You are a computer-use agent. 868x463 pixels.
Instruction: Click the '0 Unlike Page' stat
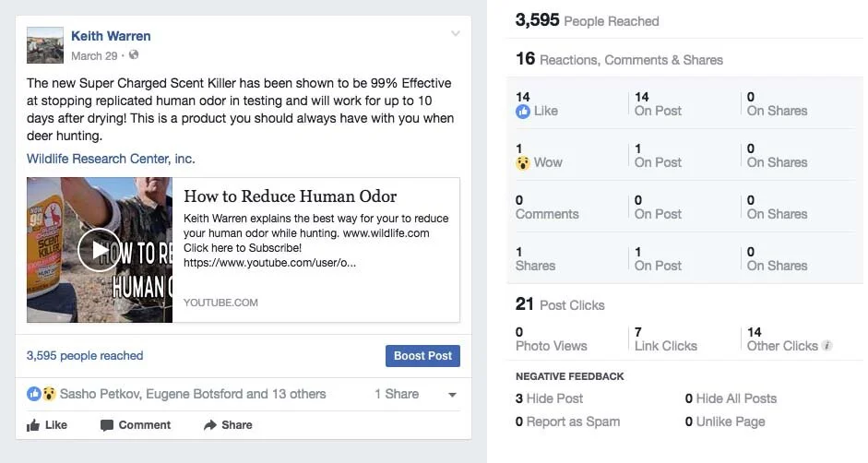click(725, 421)
